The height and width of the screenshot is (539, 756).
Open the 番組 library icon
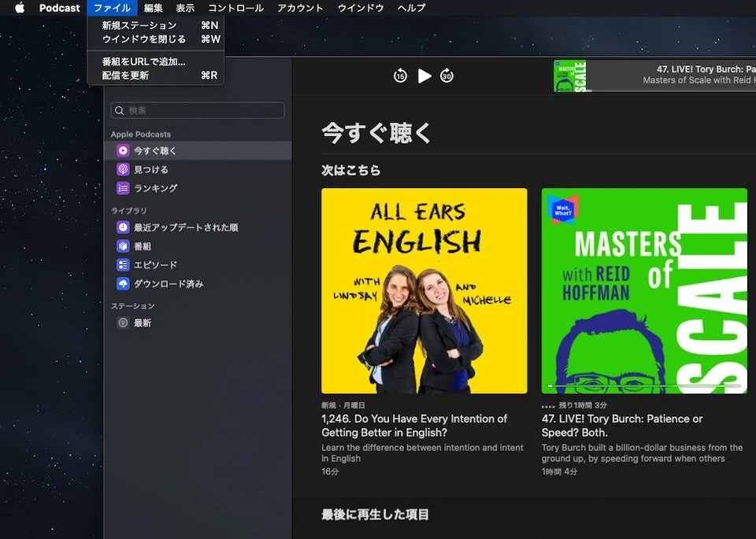[x=123, y=246]
